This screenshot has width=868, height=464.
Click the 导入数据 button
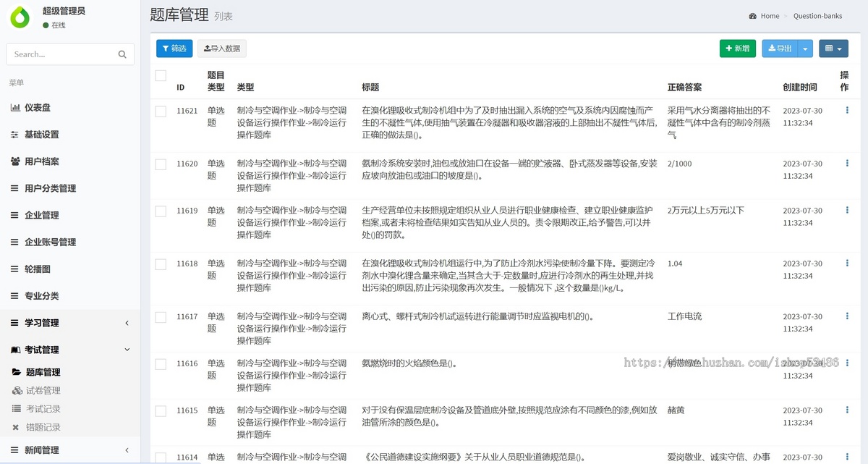coord(222,48)
